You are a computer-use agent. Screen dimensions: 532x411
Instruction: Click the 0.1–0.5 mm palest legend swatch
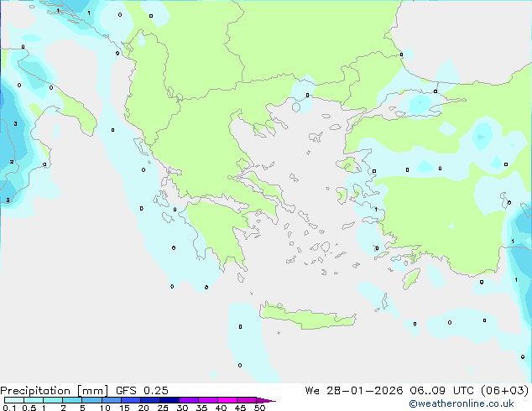point(14,400)
